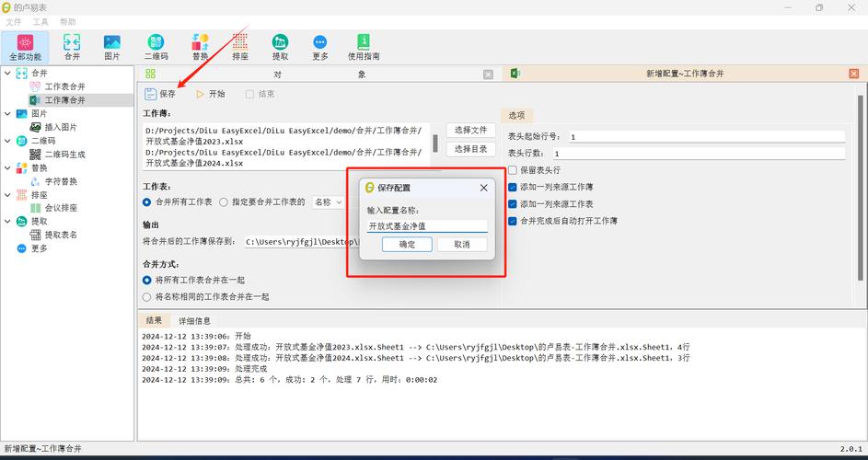The width and height of the screenshot is (868, 460).
Task: Collapse the 替换 tree group
Action: [7, 167]
